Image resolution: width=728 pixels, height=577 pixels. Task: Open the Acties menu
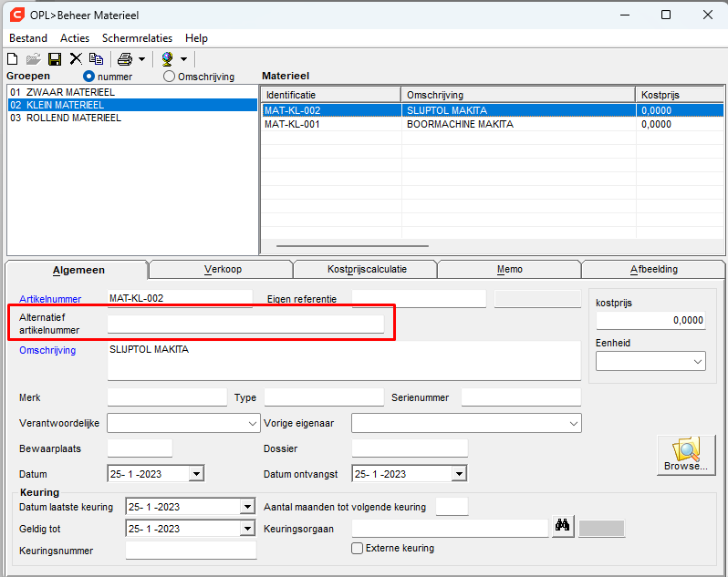[x=75, y=38]
